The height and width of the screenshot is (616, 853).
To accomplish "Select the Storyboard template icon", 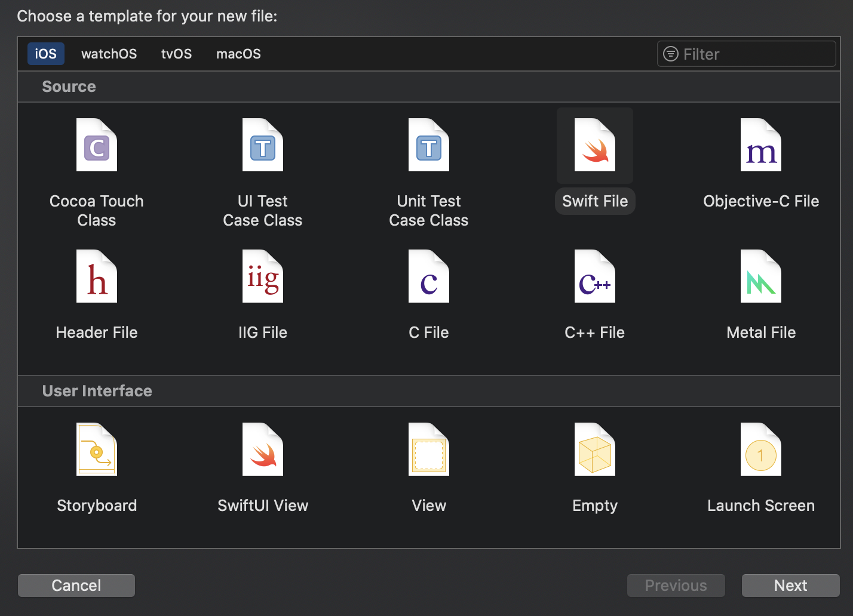I will [x=97, y=449].
